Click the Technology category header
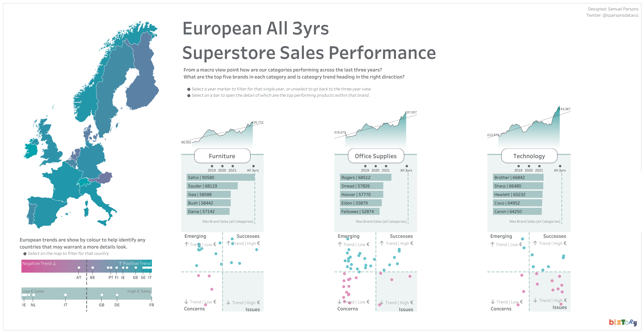The image size is (644, 333). pos(529,156)
